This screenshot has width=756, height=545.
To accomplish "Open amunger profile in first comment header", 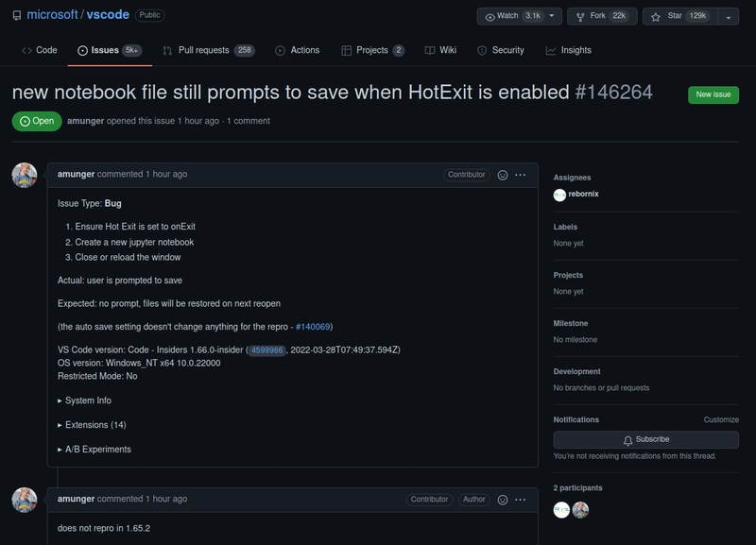I will click(76, 175).
